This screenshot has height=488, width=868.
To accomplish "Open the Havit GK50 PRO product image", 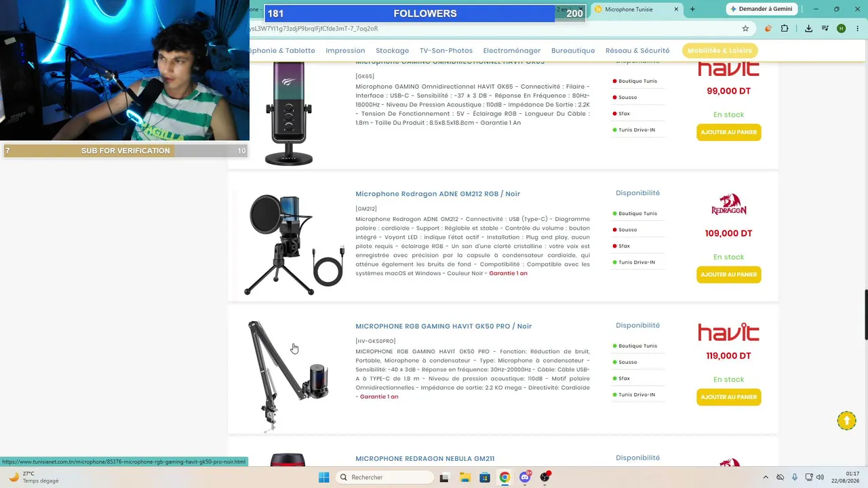I will click(x=288, y=375).
